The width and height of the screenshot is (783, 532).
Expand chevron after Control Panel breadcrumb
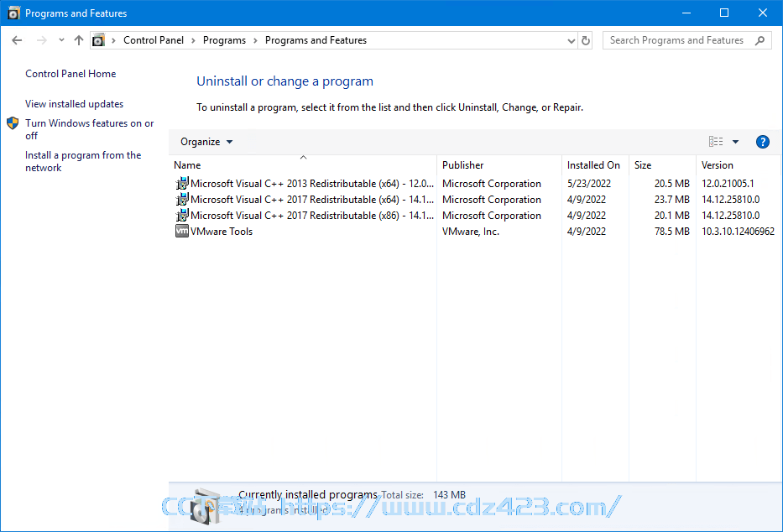click(x=193, y=40)
